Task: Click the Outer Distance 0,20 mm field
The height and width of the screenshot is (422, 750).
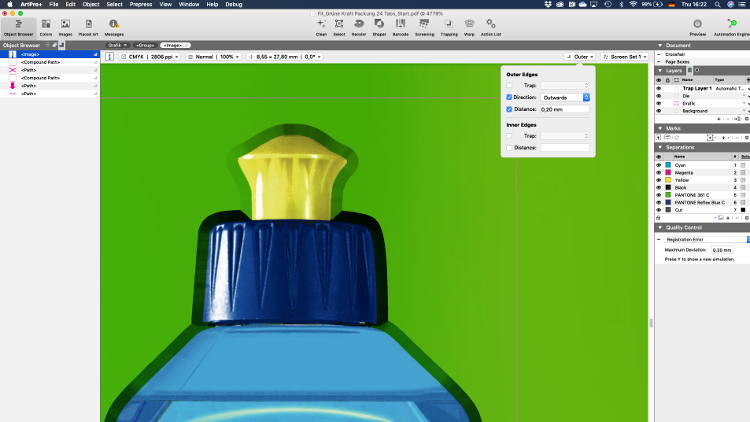Action: 565,109
